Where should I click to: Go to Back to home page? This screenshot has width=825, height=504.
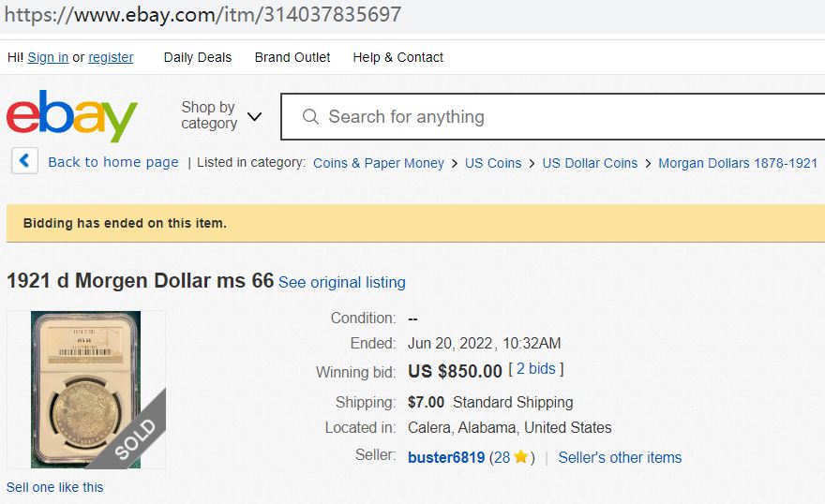(x=112, y=162)
